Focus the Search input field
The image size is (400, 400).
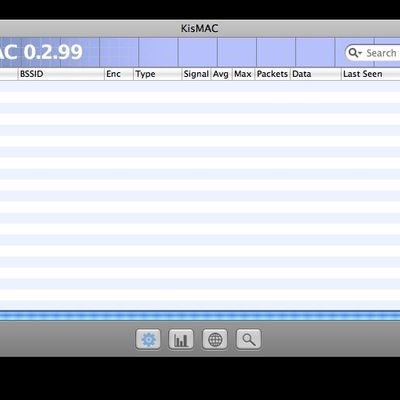[373, 53]
